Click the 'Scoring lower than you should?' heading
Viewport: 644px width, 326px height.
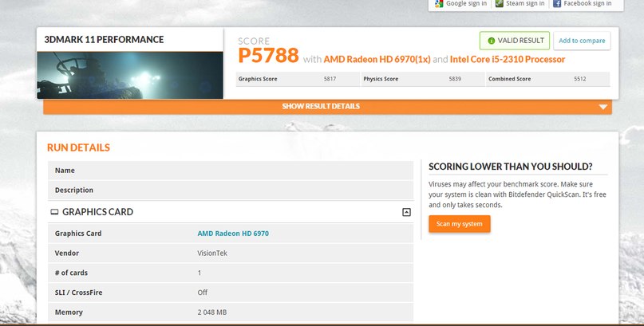(511, 167)
